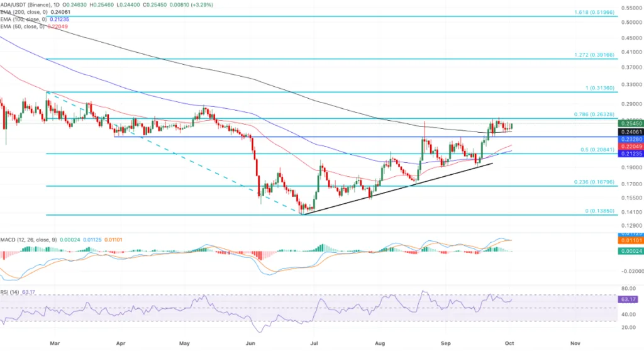Click the 1.618 (0.51966) Fibonacci label
644x351 pixels.
pos(594,13)
